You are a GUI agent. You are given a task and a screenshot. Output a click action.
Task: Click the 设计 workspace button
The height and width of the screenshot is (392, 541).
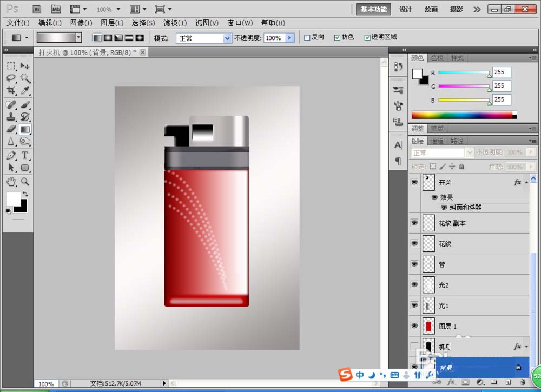tap(405, 9)
